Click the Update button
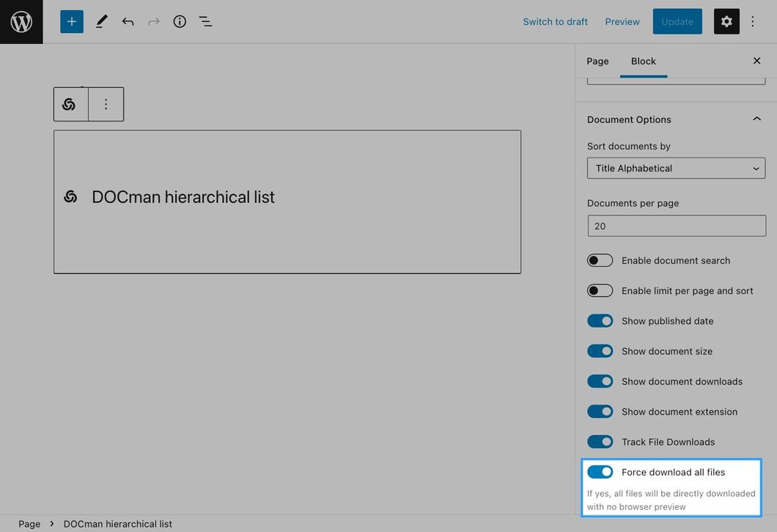The width and height of the screenshot is (777, 532). 677,21
